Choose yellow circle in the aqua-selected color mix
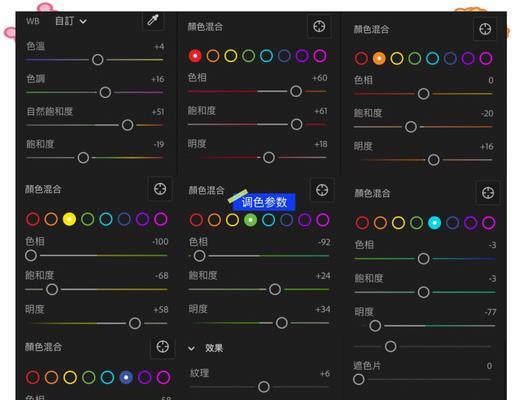 pos(398,223)
